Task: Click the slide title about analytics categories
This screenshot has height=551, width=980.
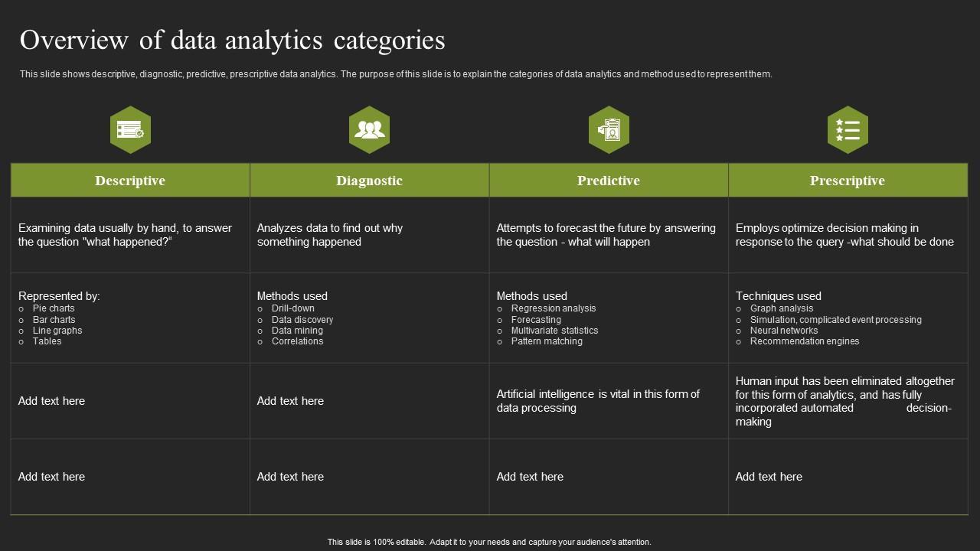Action: (232, 40)
